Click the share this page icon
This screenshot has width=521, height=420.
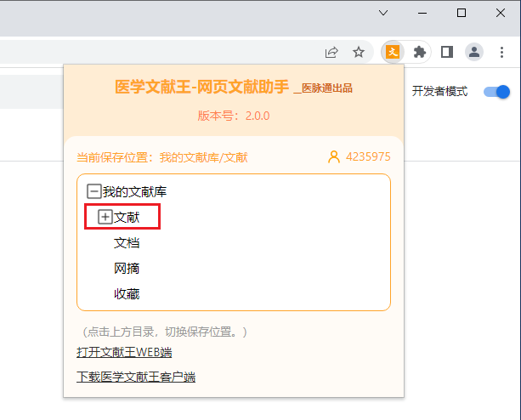[331, 52]
